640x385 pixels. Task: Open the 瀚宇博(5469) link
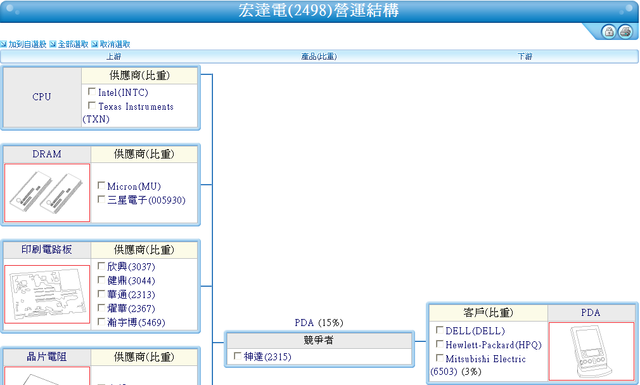tap(136, 323)
